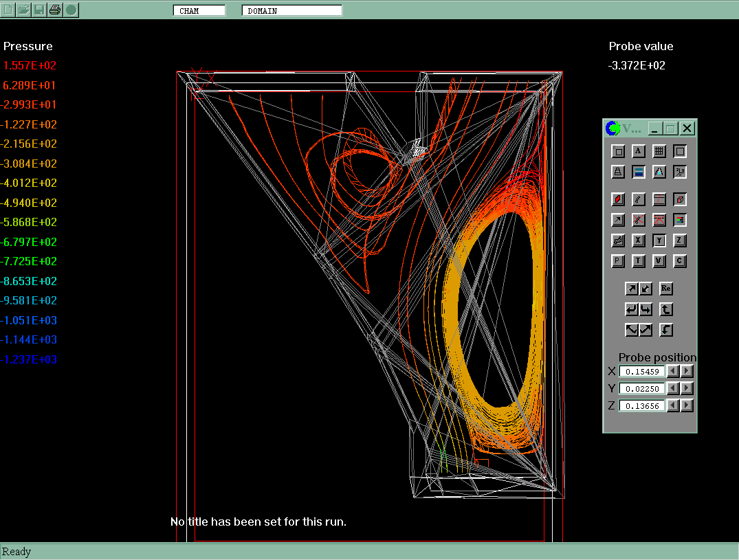The image size is (739, 560).
Task: Select the P pressure variable button
Action: [x=617, y=261]
